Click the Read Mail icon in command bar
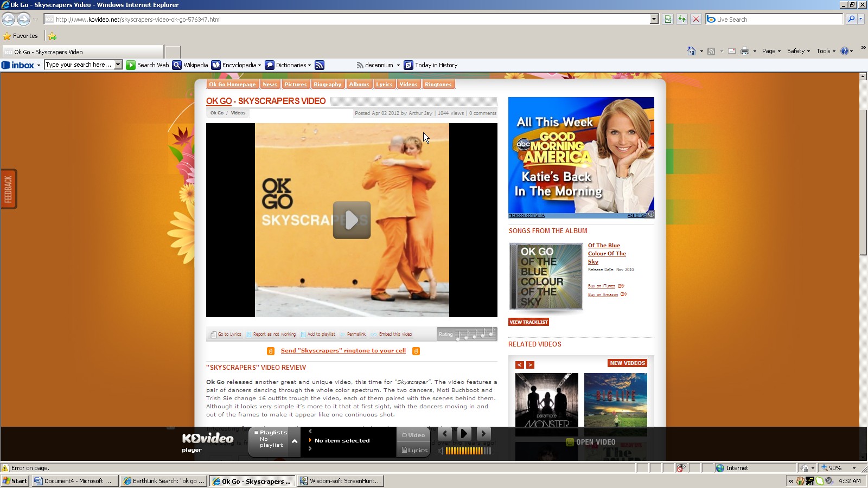 click(x=732, y=51)
